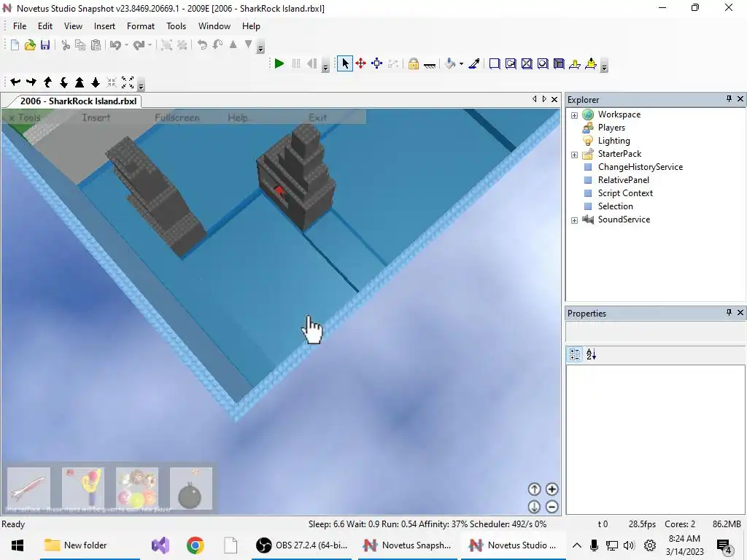747x560 pixels.
Task: Open the Insert menu in menu bar
Action: point(104,26)
